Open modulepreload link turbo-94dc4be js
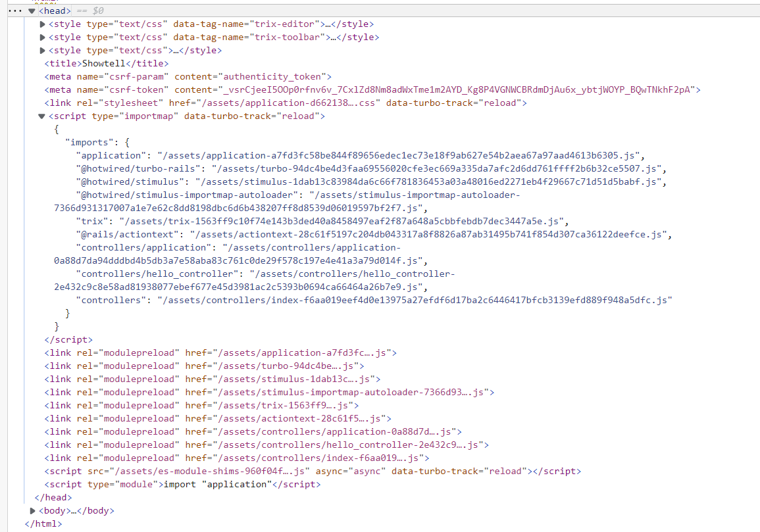This screenshot has width=760, height=532. point(288,366)
